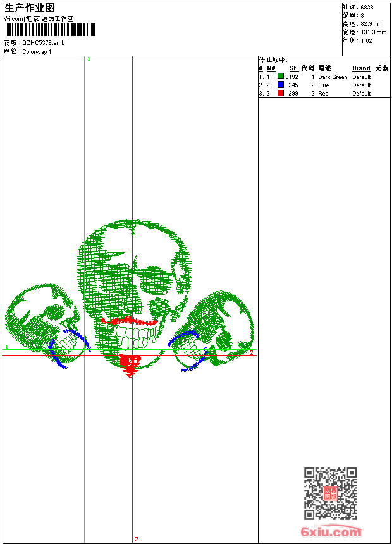Click the Brand column header

coord(361,68)
